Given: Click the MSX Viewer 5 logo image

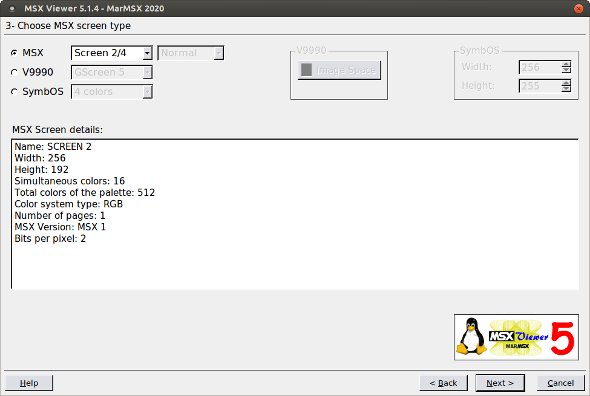Looking at the screenshot, I should [516, 337].
